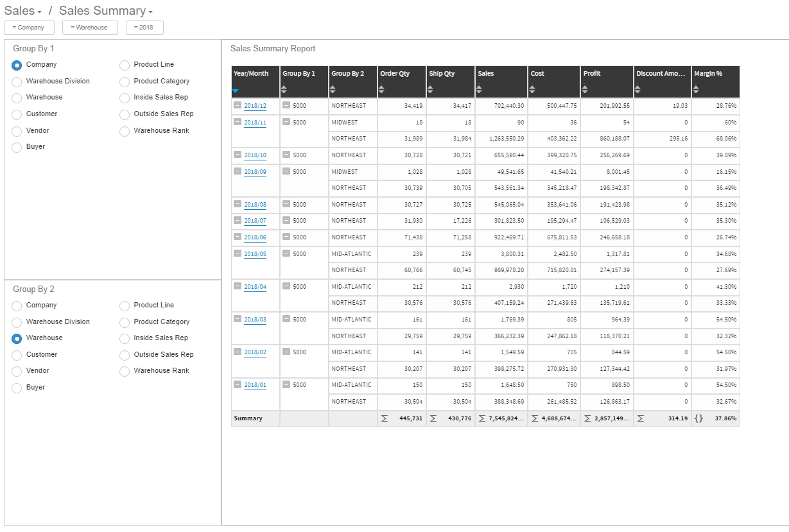Click the = 2018 filter chip
This screenshot has height=532, width=789.
click(x=144, y=28)
